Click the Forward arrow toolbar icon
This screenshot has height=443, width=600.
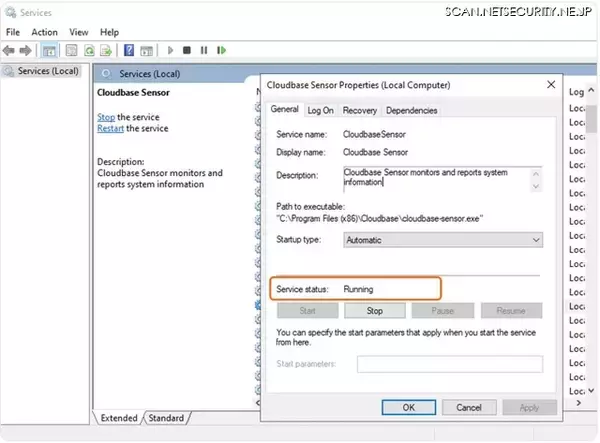25,50
